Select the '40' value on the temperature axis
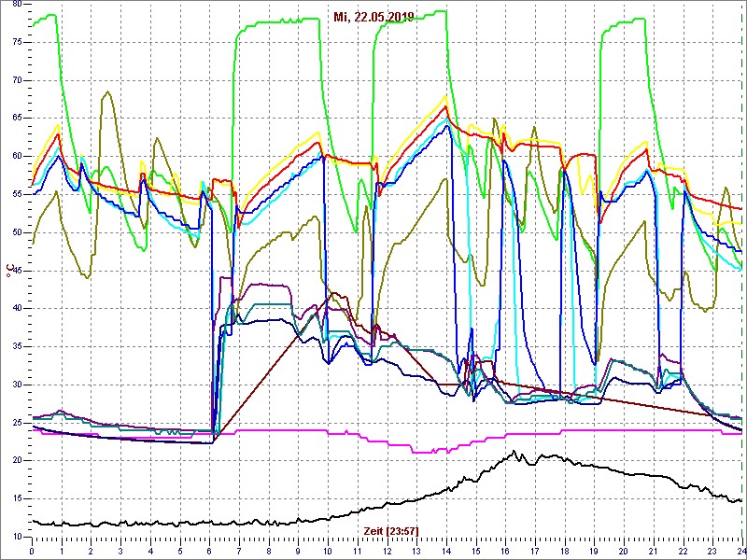This screenshot has height=560, width=747. point(17,309)
